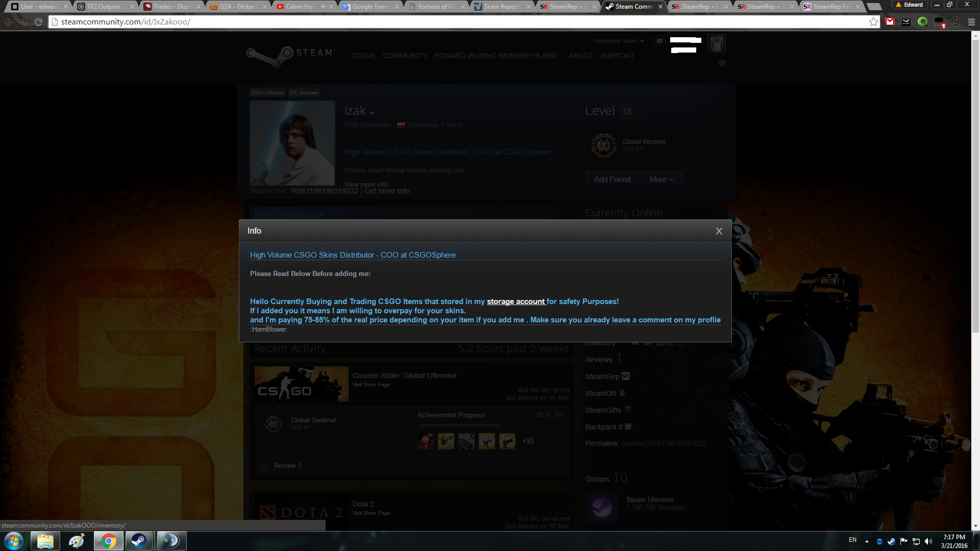Click the browser reload button
This screenshot has width=980, height=551.
point(38,22)
